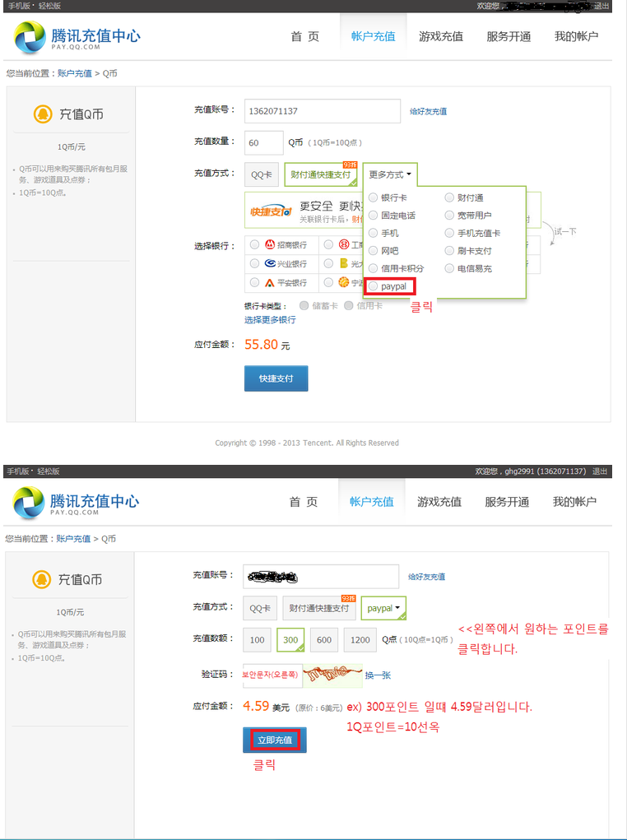Click the blue 快捷支付 pay button
This screenshot has width=627, height=840.
[x=276, y=378]
